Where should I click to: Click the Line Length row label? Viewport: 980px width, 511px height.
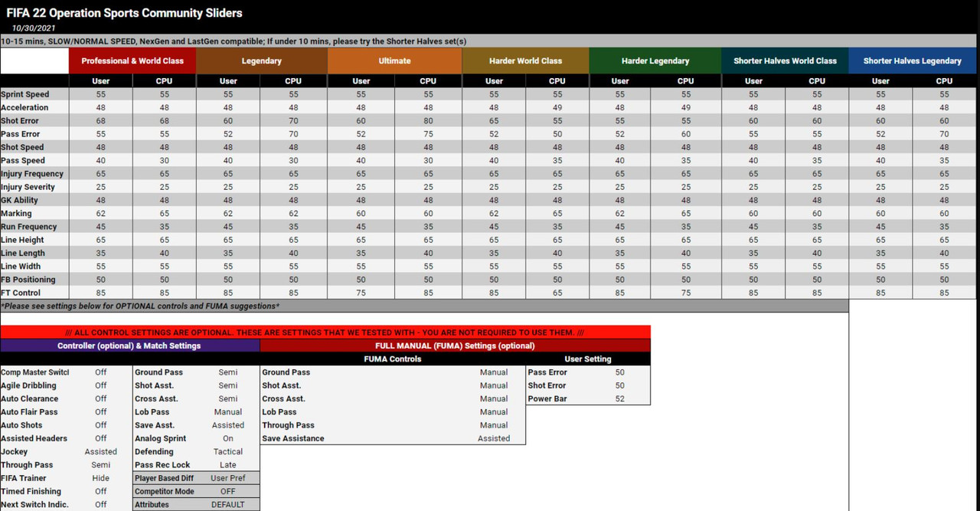pyautogui.click(x=23, y=254)
